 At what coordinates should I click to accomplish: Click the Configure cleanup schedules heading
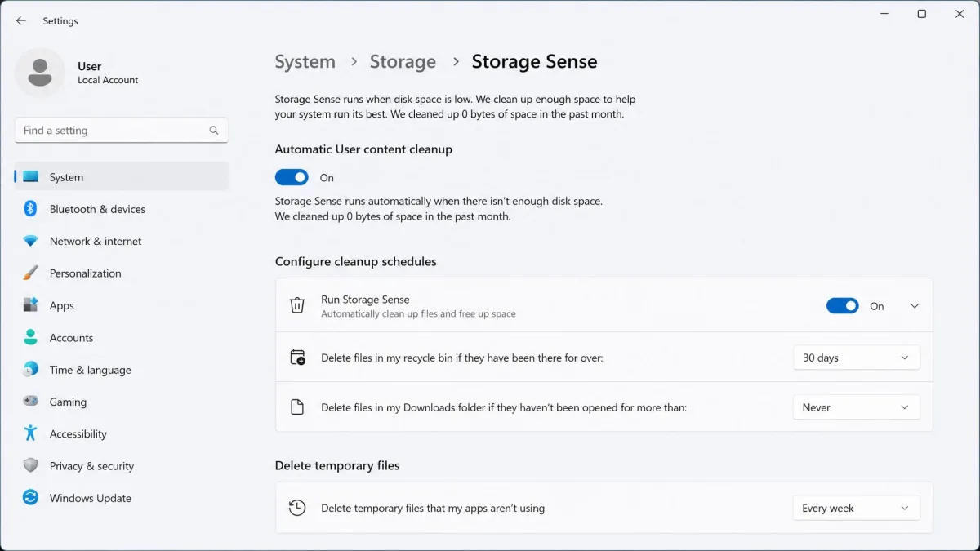tap(355, 261)
